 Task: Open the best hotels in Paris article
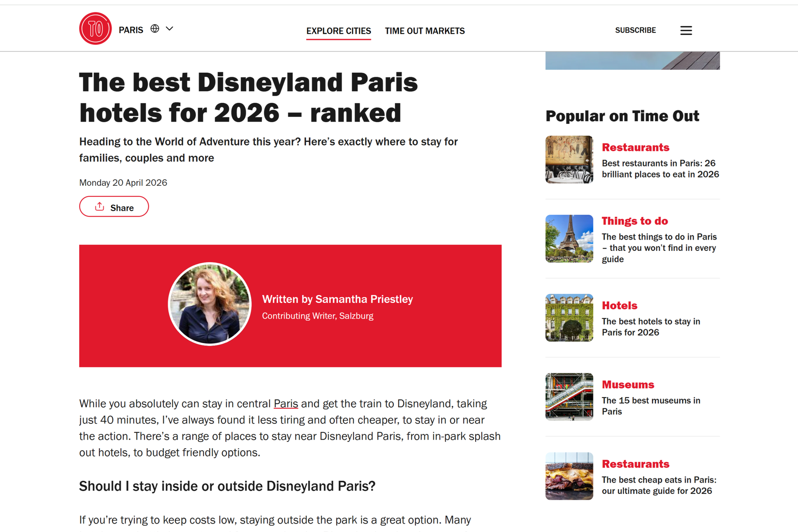coord(651,327)
